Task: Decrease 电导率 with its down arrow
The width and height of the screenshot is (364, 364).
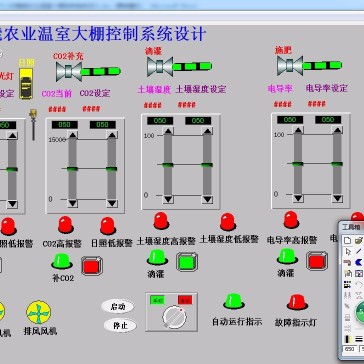Action: click(298, 198)
